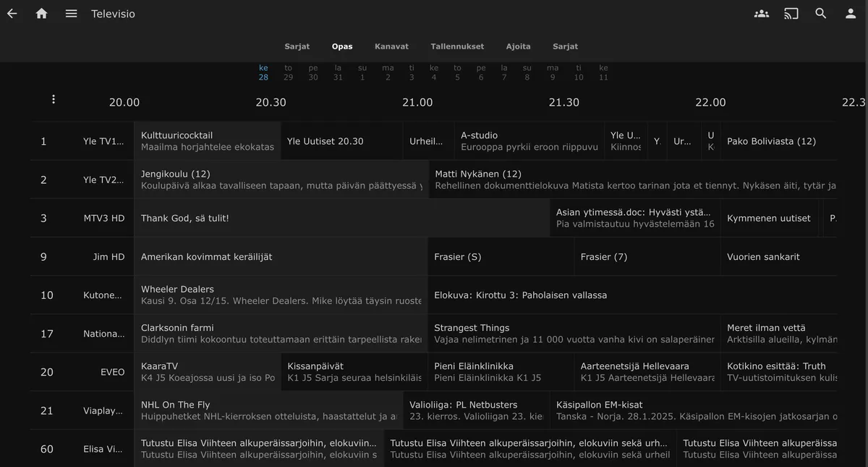Open the user profile icon
868x467 pixels.
[851, 14]
